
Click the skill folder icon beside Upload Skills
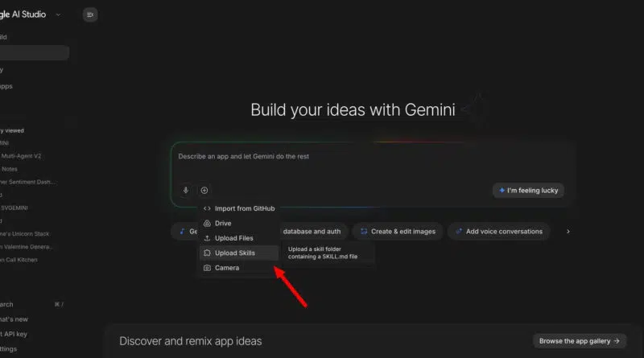(207, 253)
